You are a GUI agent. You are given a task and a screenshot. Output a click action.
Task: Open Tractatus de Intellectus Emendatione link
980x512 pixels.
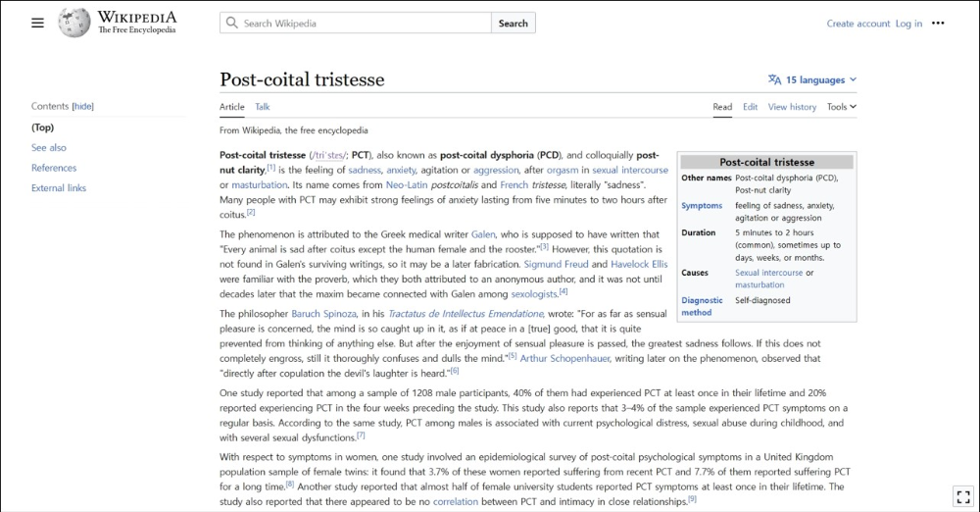coord(465,314)
